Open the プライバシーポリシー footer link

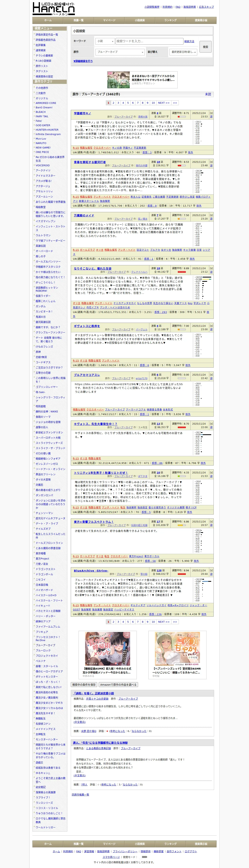point(125,852)
